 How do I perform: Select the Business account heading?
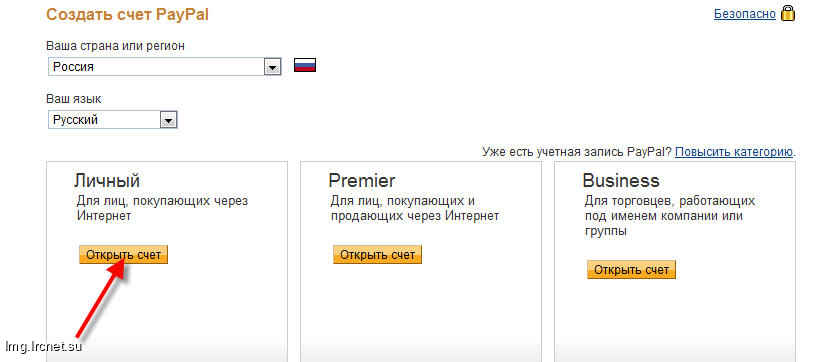pos(621,180)
